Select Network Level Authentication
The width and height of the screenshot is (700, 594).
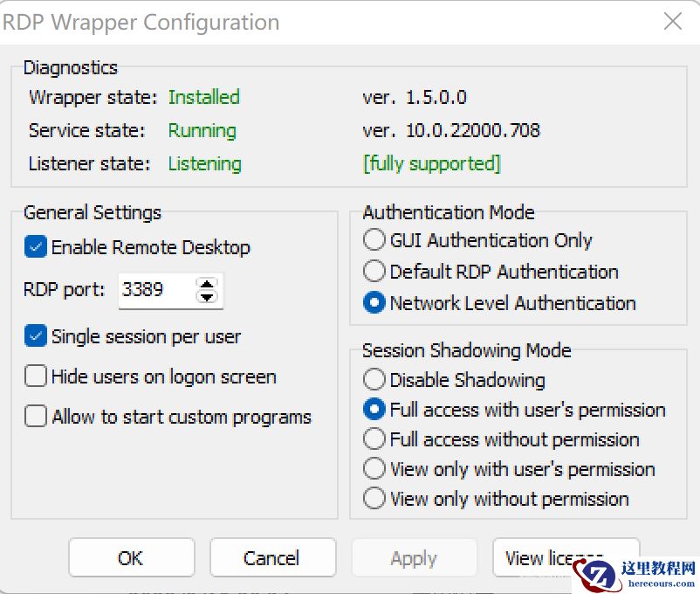374,302
